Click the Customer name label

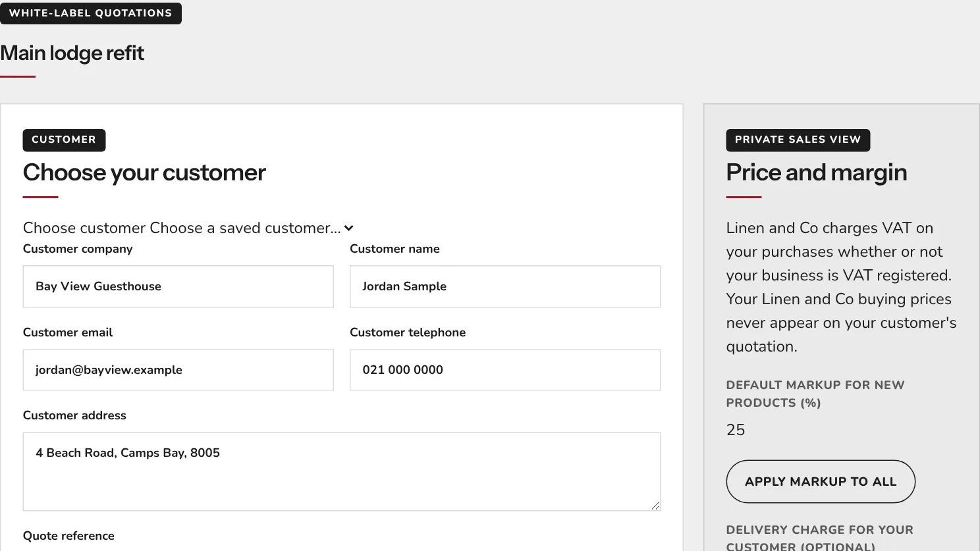point(395,249)
